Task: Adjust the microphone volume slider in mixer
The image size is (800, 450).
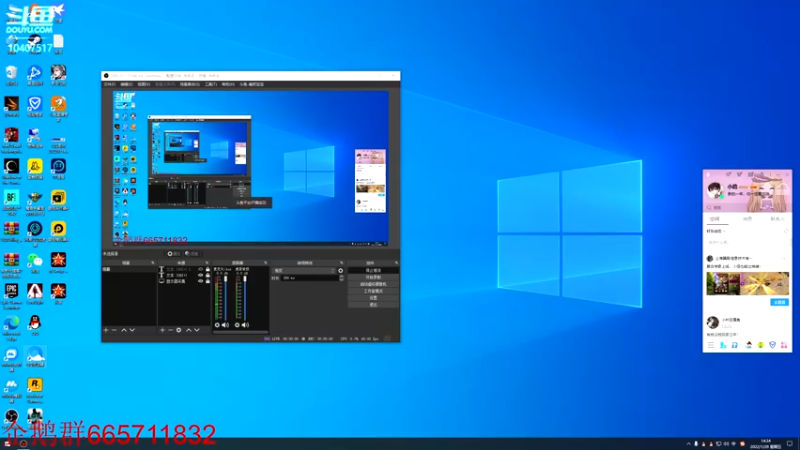Action: [x=226, y=298]
